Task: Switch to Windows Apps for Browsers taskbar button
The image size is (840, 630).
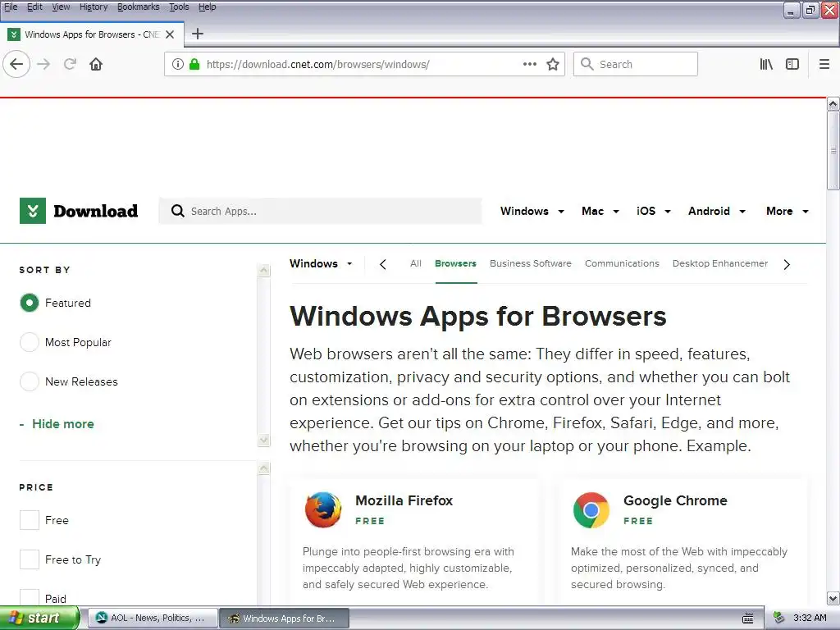Action: pos(285,619)
